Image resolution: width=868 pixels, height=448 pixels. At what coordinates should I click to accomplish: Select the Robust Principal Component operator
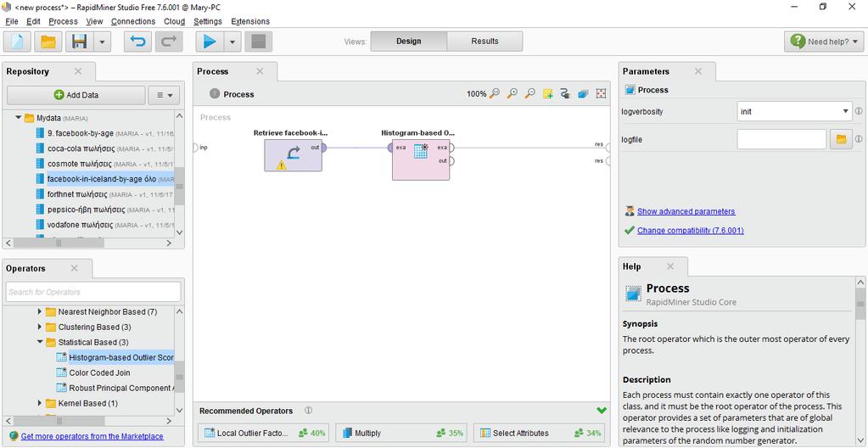pyautogui.click(x=115, y=388)
